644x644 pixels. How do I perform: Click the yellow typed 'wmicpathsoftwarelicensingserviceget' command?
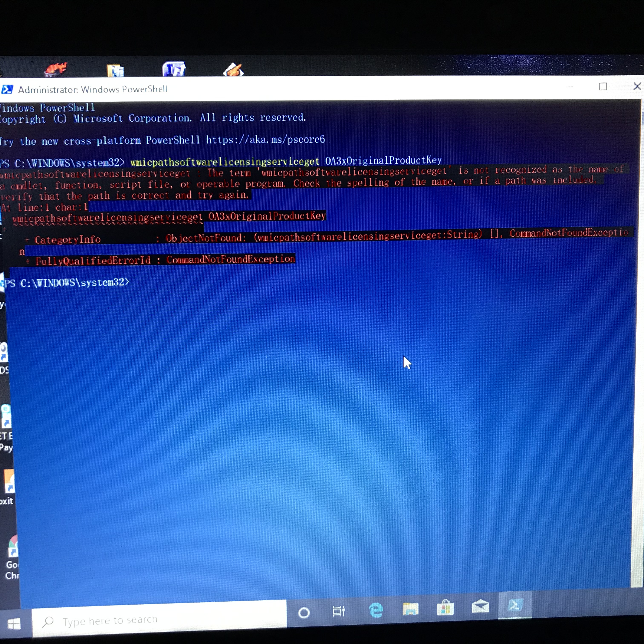pos(225,162)
